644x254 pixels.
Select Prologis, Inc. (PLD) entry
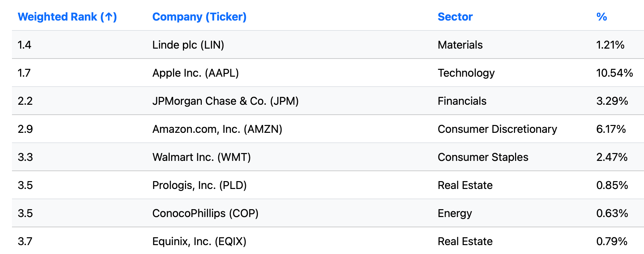(x=199, y=185)
